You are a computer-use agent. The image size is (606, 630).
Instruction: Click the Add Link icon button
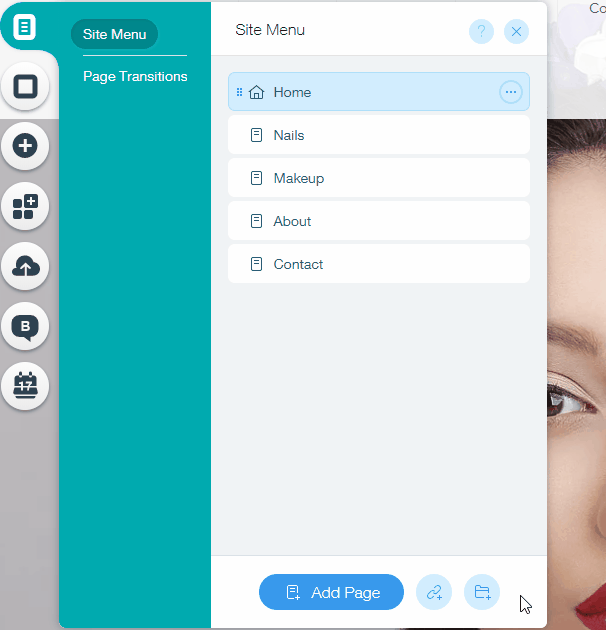(434, 592)
